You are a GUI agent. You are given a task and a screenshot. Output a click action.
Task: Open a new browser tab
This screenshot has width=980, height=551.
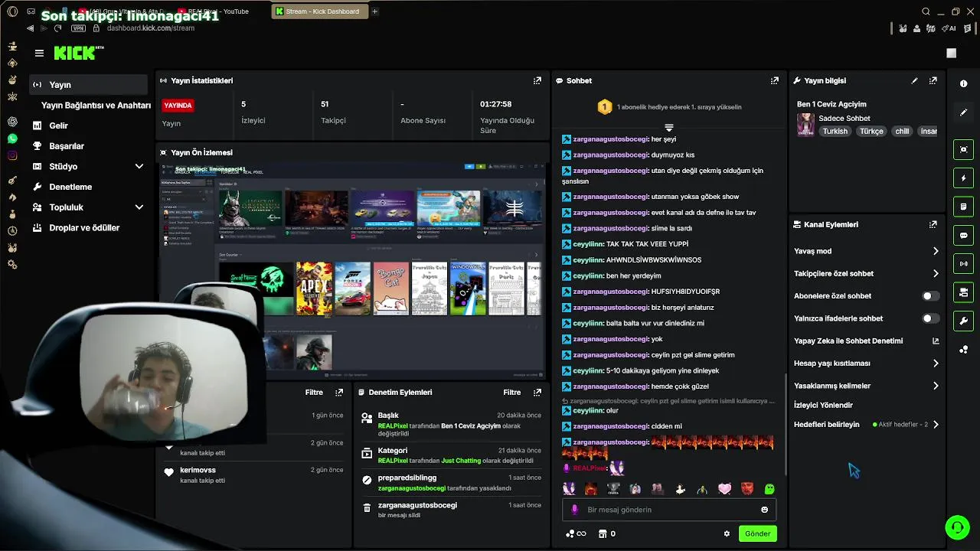pos(374,11)
